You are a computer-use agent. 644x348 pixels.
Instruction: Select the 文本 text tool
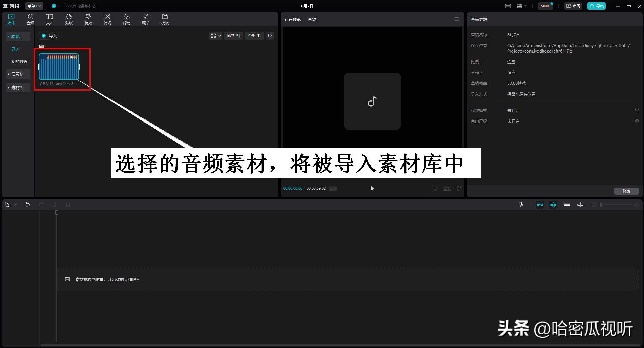click(x=50, y=19)
